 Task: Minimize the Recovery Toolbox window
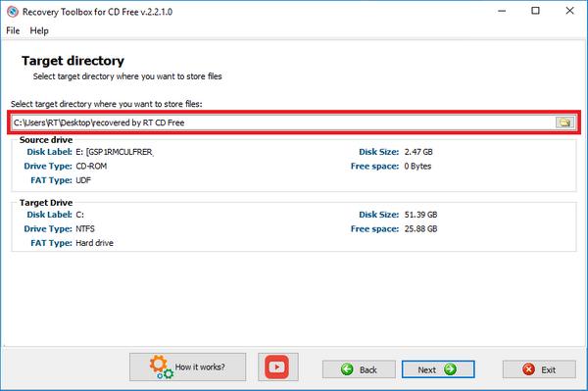click(x=502, y=11)
